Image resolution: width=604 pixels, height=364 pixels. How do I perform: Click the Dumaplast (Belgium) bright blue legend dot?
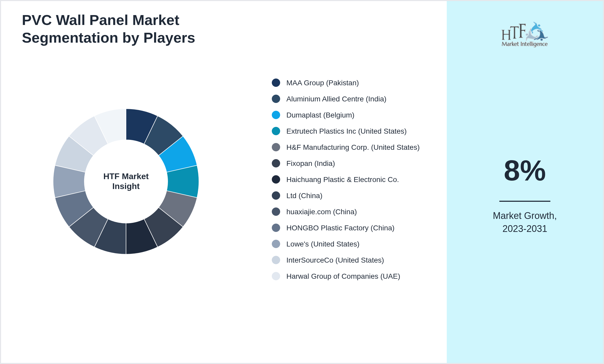[276, 115]
